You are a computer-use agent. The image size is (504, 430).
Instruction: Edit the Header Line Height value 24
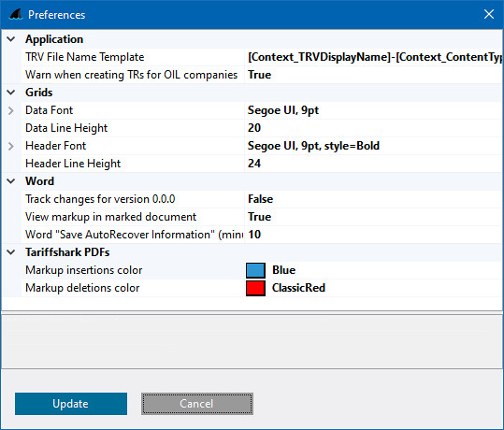[x=374, y=164]
